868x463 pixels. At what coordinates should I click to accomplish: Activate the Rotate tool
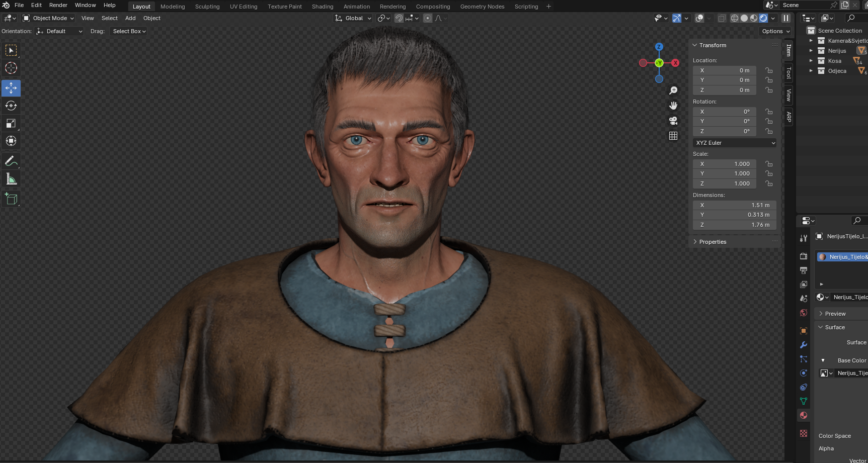(x=11, y=106)
